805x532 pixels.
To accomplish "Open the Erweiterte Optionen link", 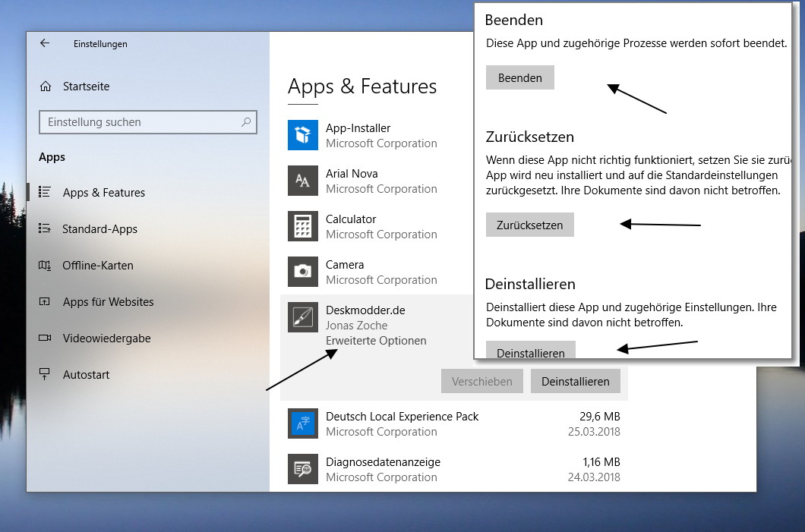I will [x=376, y=341].
